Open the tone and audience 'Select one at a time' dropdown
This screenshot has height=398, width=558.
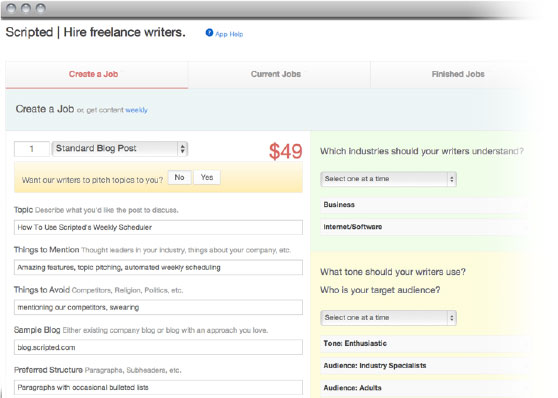coord(388,318)
